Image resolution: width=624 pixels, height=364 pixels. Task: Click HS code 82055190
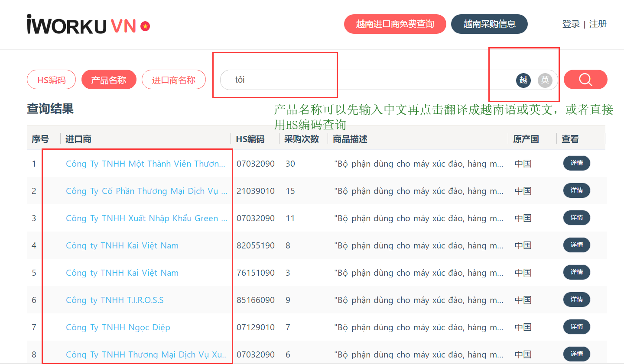(x=256, y=245)
